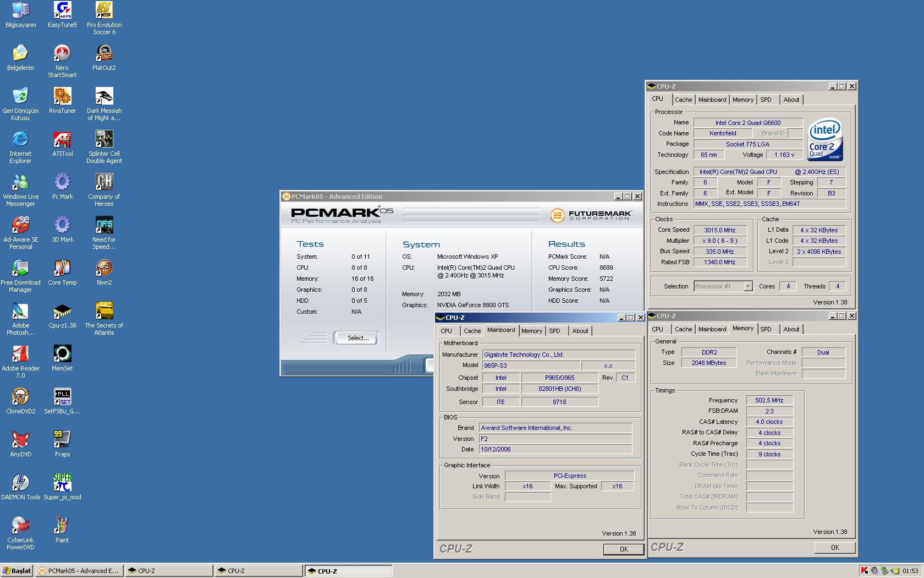Click the Frequency 502.5 MHz value

point(769,400)
